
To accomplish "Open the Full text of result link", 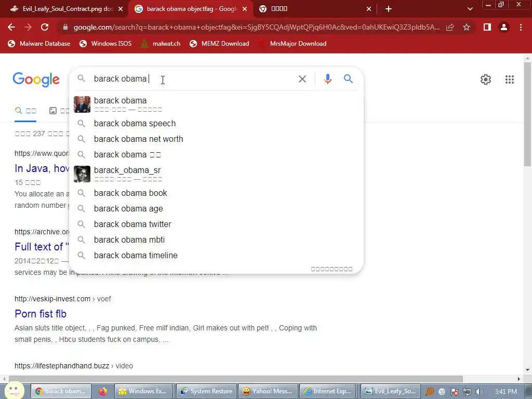I will tap(42, 247).
